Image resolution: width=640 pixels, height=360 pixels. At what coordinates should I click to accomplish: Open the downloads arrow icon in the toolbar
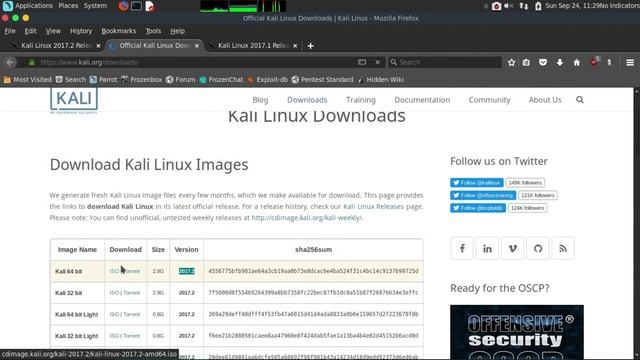pos(560,62)
